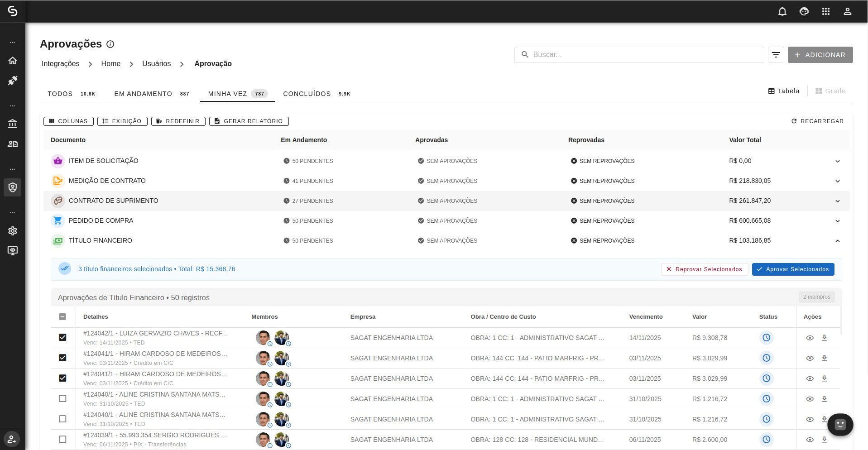Go to the home icon in sidebar
This screenshot has height=450, width=868.
tap(13, 61)
